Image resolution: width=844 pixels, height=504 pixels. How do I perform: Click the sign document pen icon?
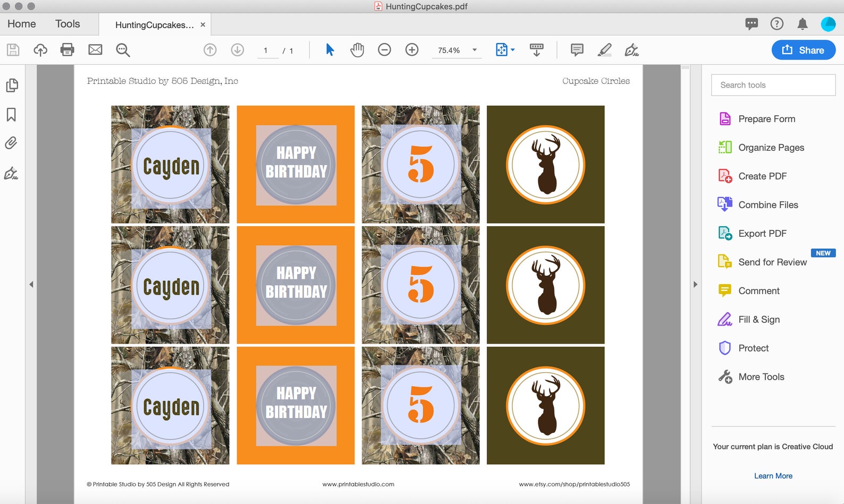click(632, 50)
